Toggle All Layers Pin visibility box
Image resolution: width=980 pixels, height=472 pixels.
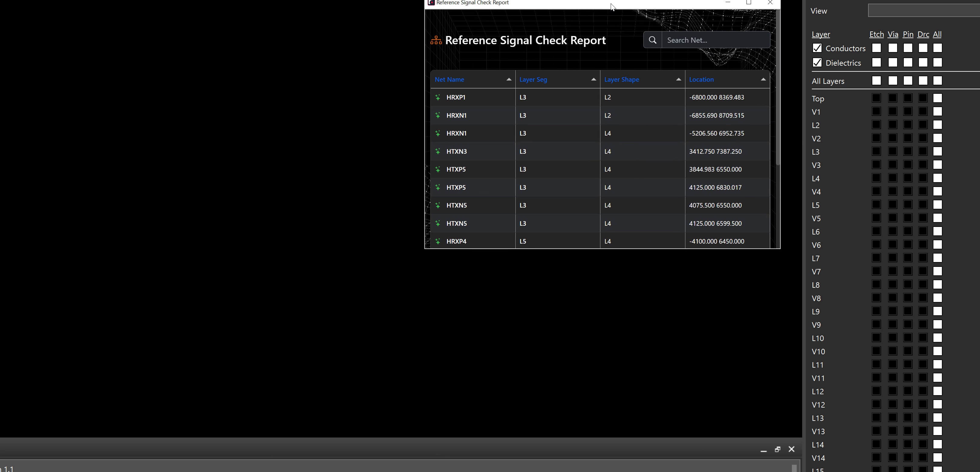908,81
